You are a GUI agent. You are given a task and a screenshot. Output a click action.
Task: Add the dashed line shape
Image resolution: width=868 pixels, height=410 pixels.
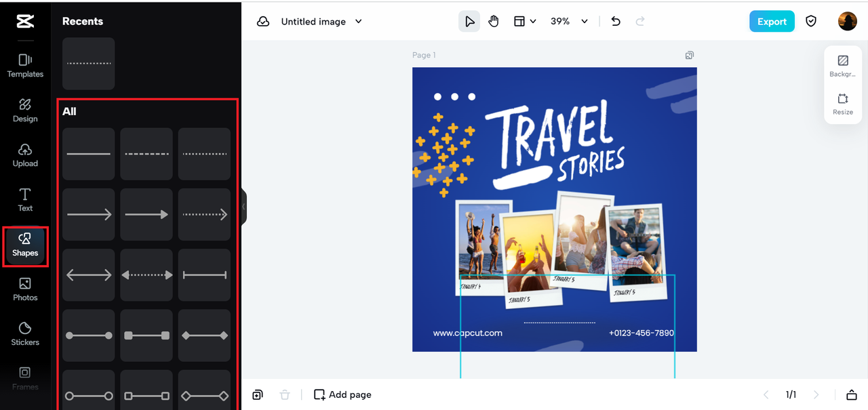click(x=146, y=154)
